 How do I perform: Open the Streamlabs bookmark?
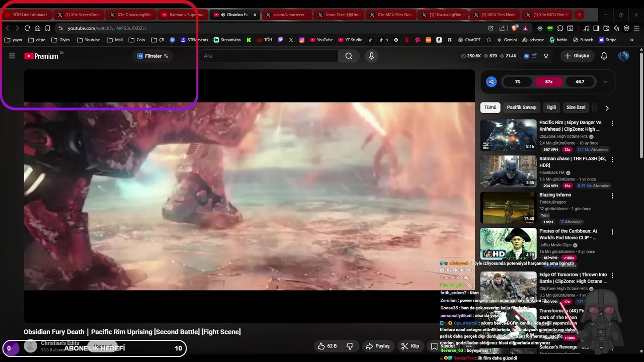(x=227, y=40)
